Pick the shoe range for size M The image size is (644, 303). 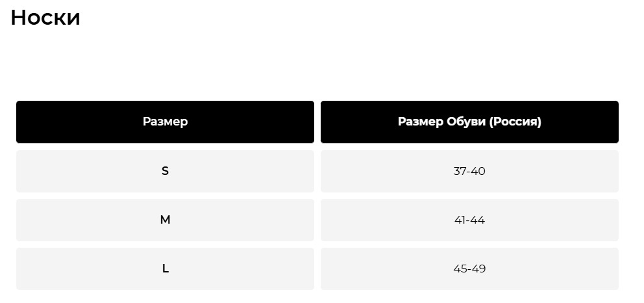[469, 220]
